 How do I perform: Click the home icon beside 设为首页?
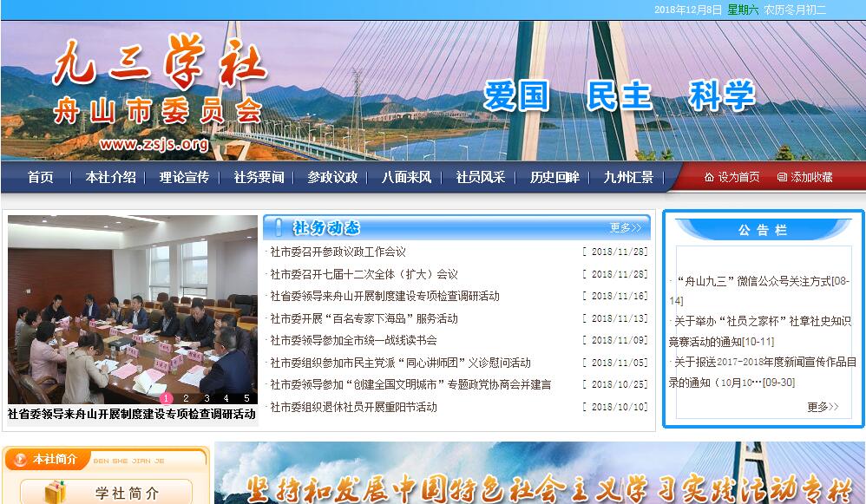point(709,177)
